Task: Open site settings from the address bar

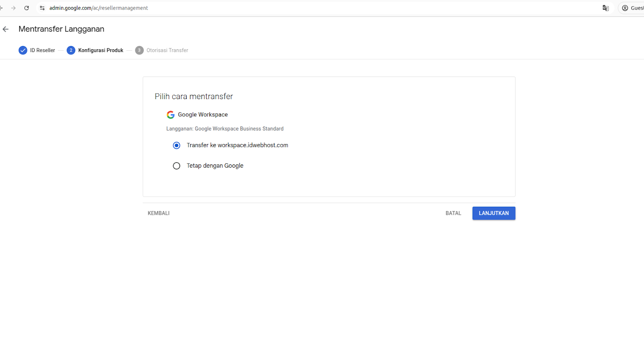Action: [x=42, y=8]
